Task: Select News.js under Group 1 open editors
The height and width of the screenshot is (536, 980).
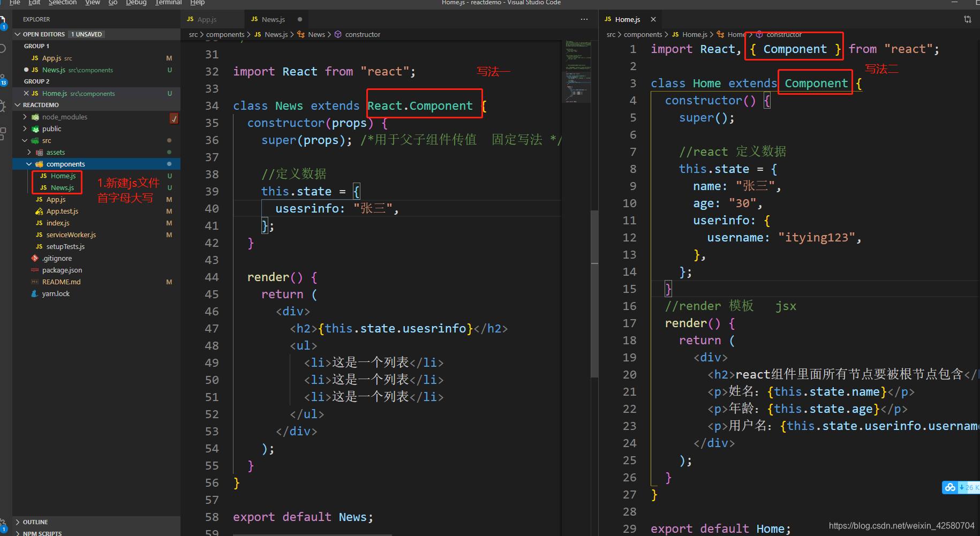Action: click(96, 70)
